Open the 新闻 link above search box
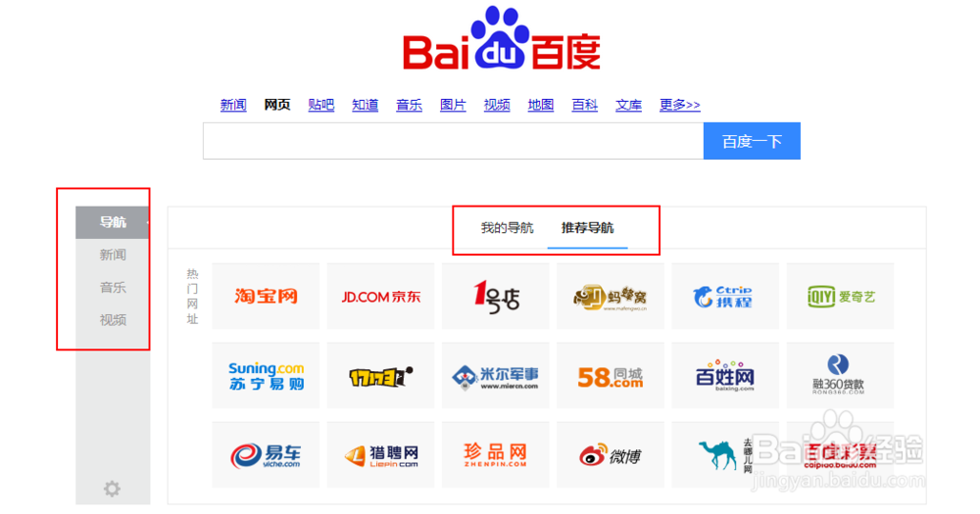 tap(233, 105)
